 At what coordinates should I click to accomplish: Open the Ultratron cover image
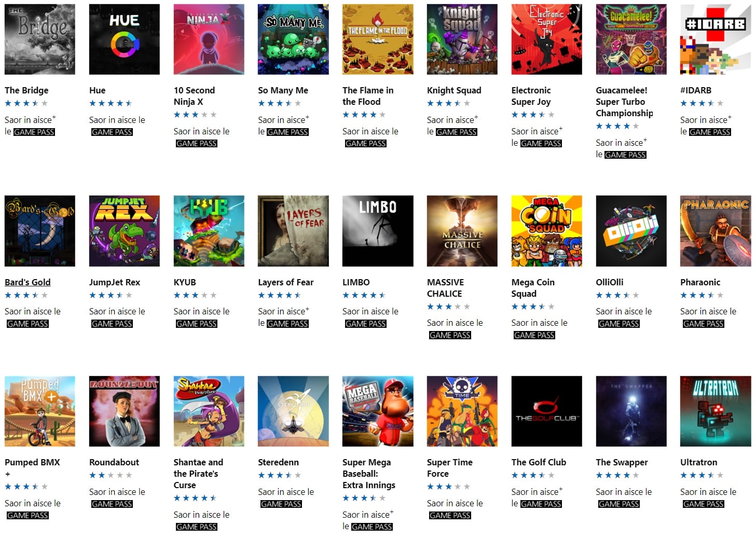(x=716, y=411)
